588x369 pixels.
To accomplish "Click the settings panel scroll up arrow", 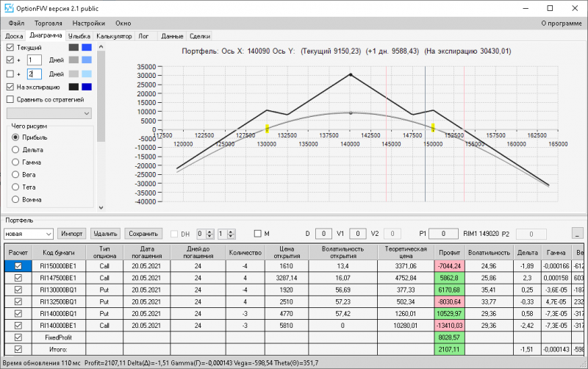I will click(101, 47).
